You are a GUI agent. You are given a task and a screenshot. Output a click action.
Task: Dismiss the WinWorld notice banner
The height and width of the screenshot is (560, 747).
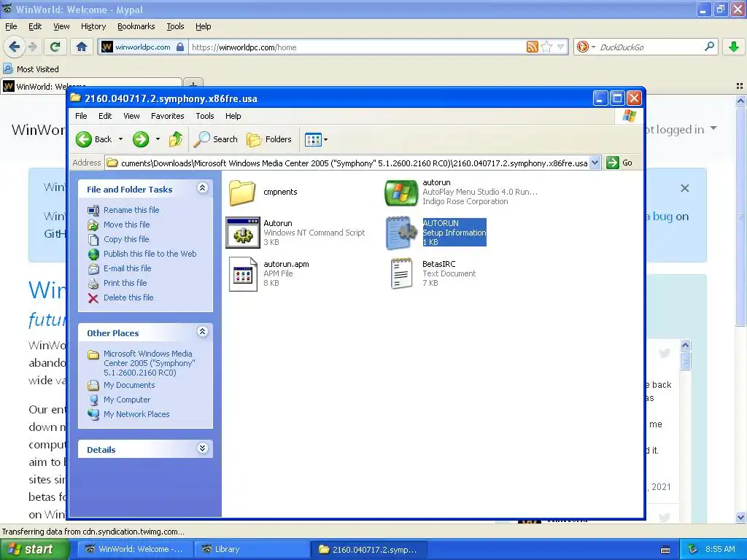point(684,189)
